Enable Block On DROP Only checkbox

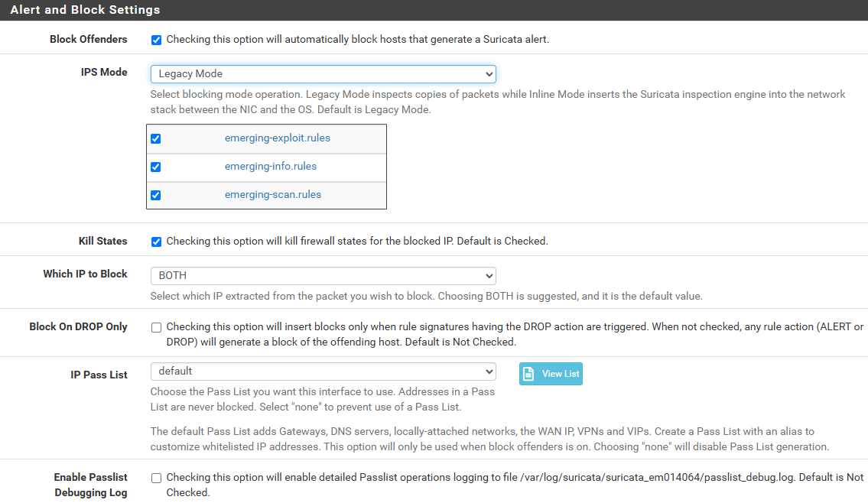tap(156, 328)
